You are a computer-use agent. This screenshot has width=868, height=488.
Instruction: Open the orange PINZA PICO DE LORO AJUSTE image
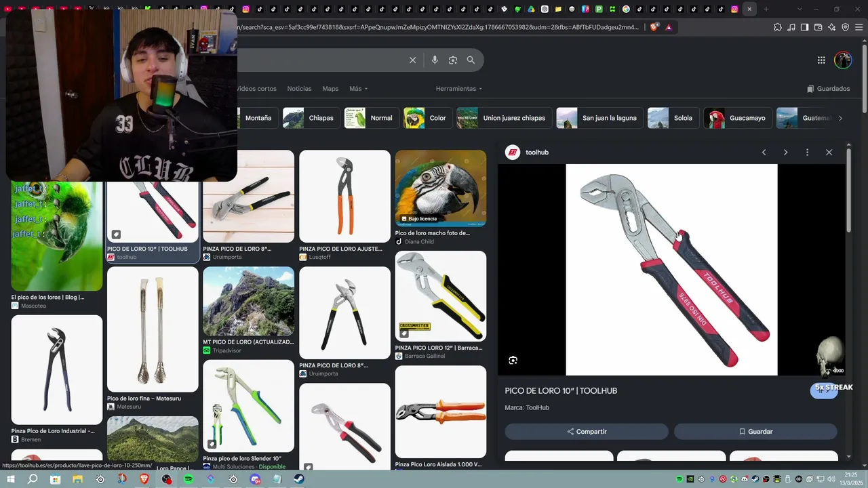[345, 197]
